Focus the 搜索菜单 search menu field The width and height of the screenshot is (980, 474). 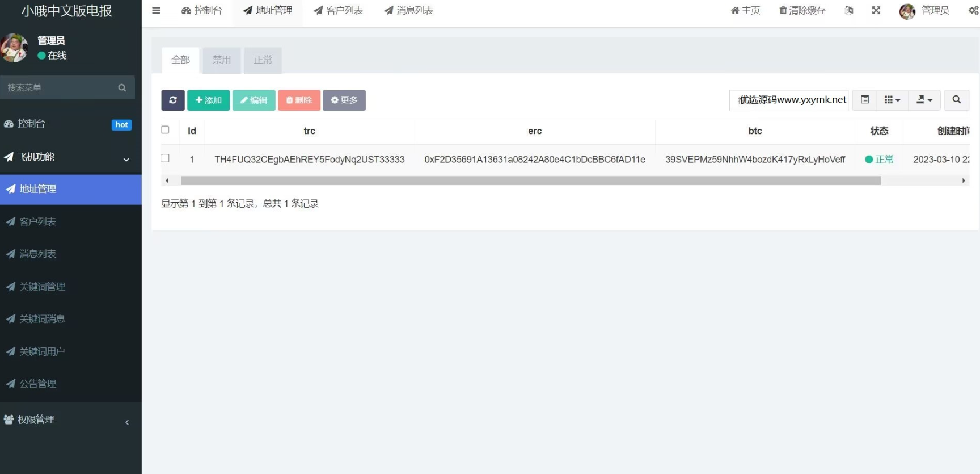point(60,88)
